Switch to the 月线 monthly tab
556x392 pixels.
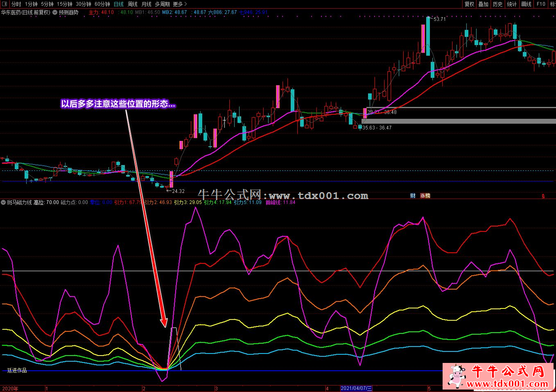[146, 4]
